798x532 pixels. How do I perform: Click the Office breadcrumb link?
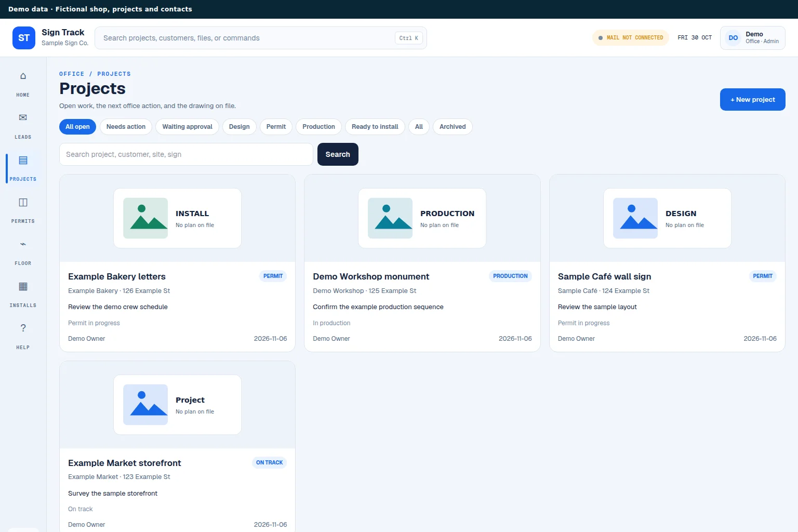tap(72, 74)
